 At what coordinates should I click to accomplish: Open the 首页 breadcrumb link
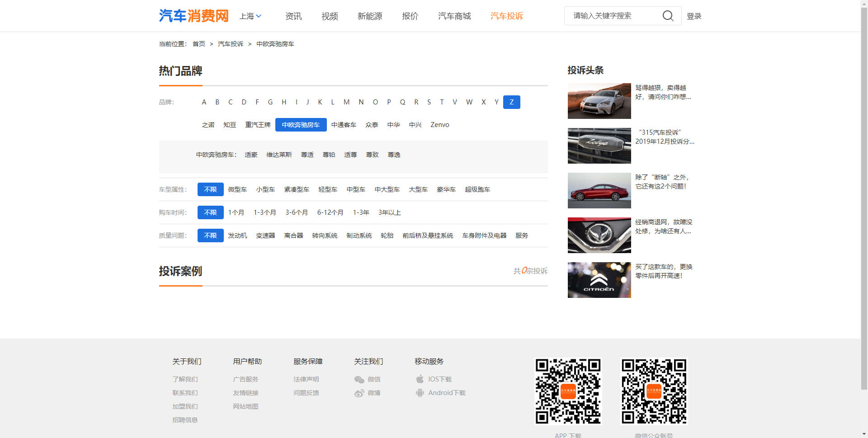click(198, 43)
